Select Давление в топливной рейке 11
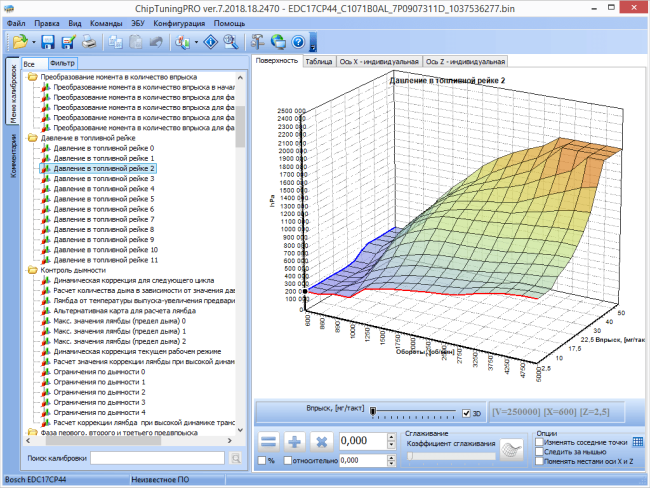This screenshot has width=650, height=488. pyautogui.click(x=106, y=260)
